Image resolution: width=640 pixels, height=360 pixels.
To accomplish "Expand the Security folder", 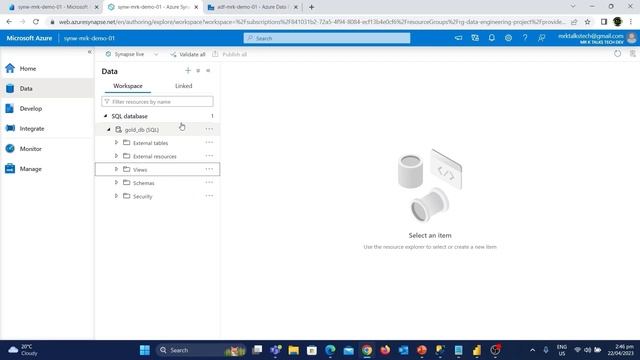I will (x=116, y=196).
